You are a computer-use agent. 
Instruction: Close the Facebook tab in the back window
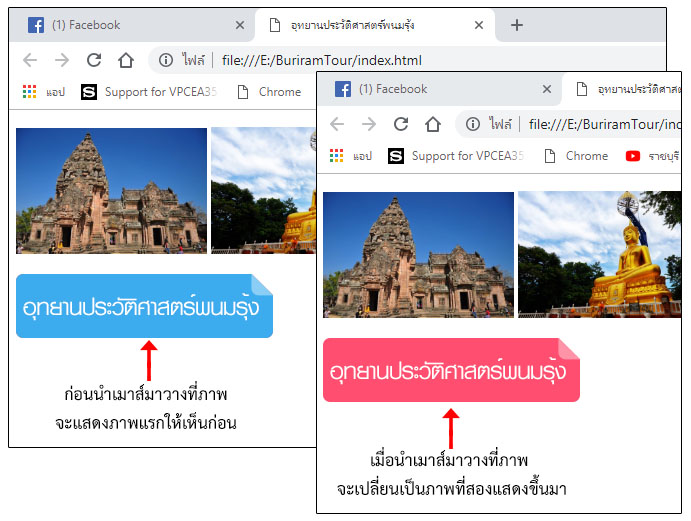coord(240,25)
